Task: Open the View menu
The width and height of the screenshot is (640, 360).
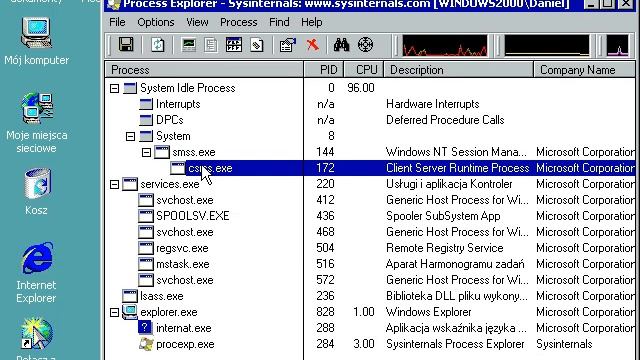Action: click(x=197, y=22)
